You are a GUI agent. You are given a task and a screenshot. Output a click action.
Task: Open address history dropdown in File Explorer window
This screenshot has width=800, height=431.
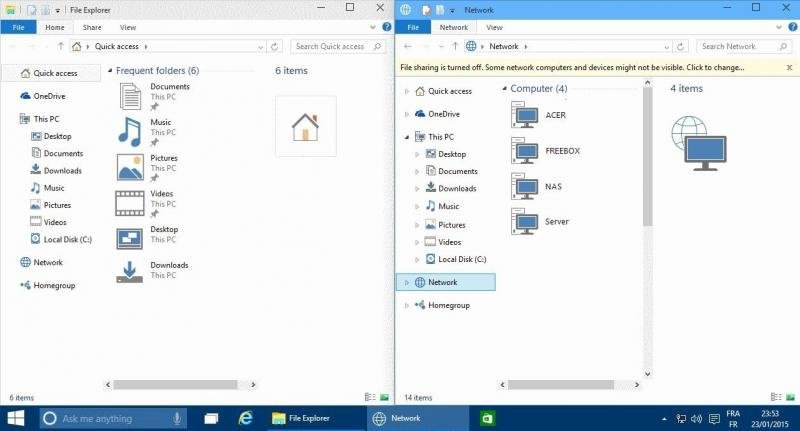pos(260,47)
